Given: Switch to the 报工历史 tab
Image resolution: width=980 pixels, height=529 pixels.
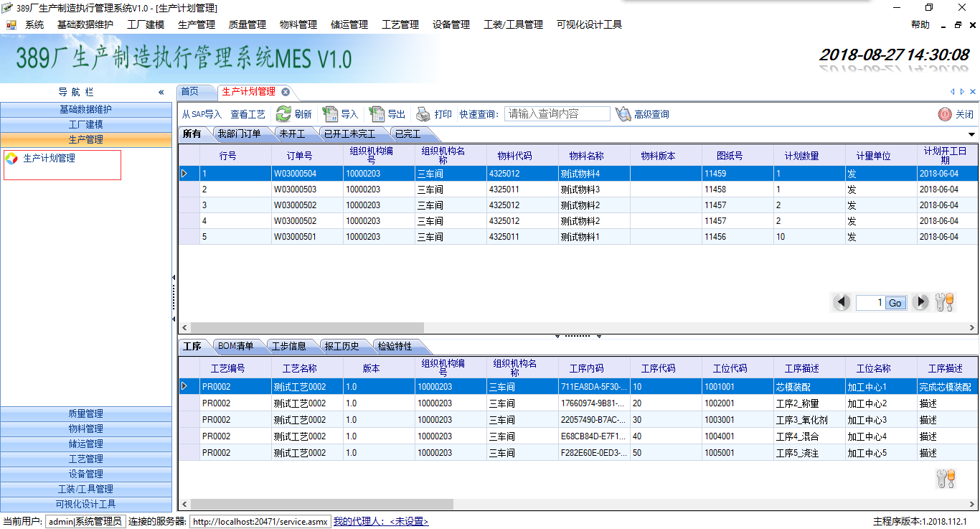Looking at the screenshot, I should 342,346.
